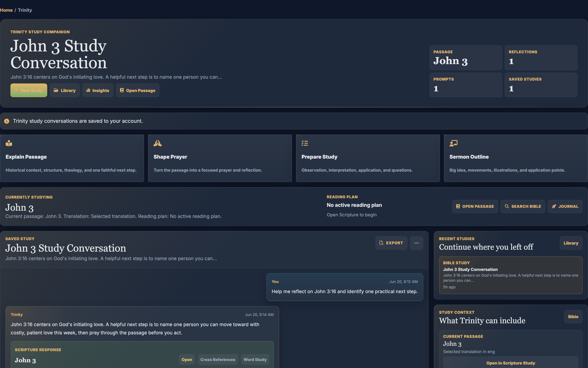
Task: Click the "TRINITY STUDY COMPANION" label
Action: [40, 32]
